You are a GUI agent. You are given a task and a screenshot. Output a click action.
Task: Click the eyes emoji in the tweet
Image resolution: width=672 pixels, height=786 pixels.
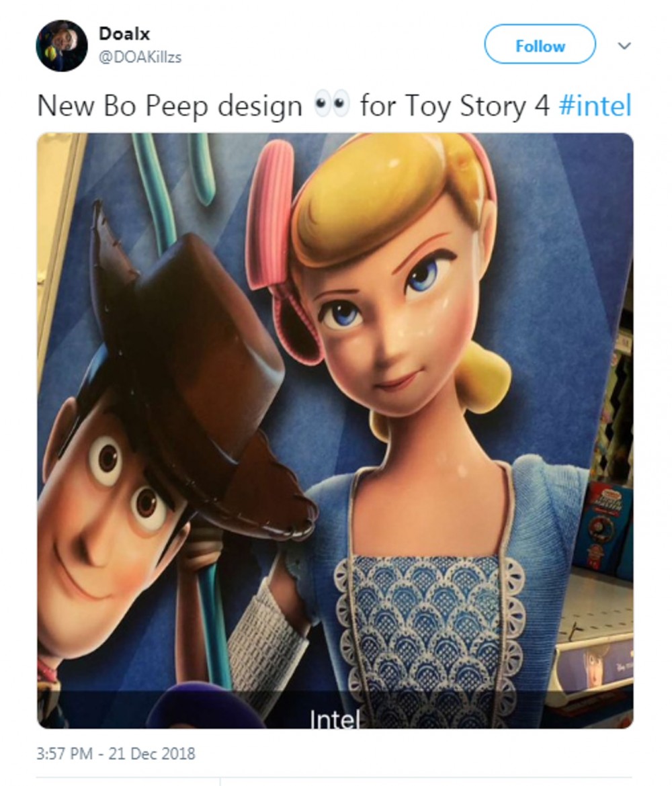click(x=331, y=106)
